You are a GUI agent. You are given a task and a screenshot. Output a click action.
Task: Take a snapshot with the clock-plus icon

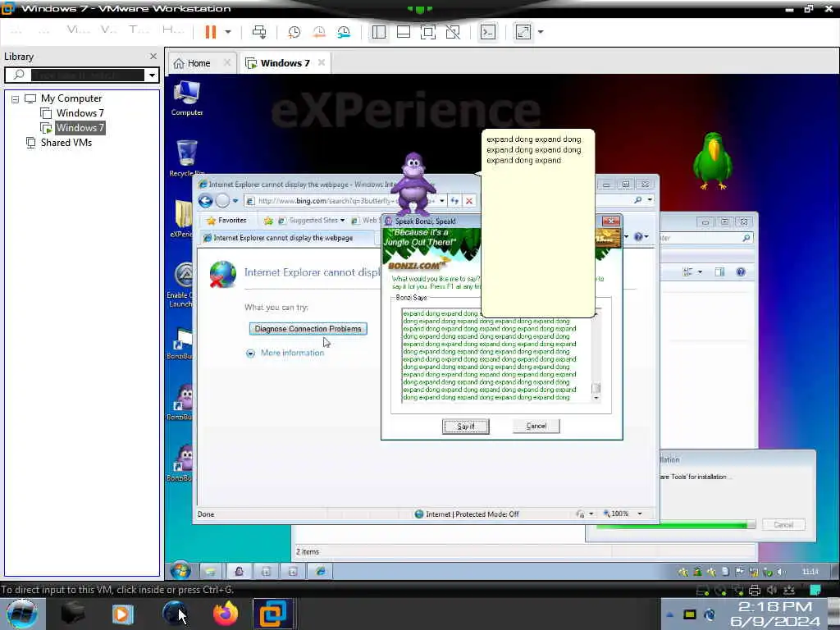[x=294, y=32]
